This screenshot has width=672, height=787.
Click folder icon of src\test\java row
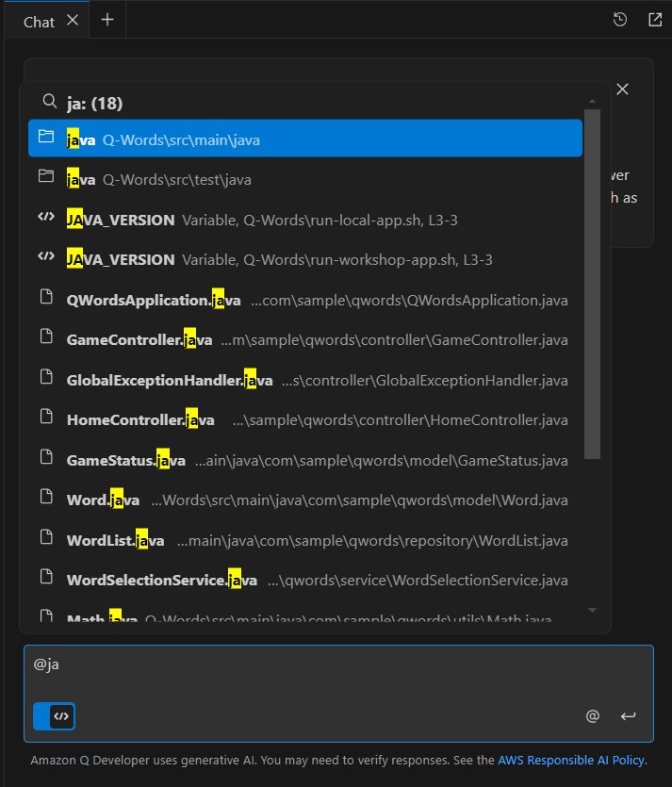coord(46,176)
